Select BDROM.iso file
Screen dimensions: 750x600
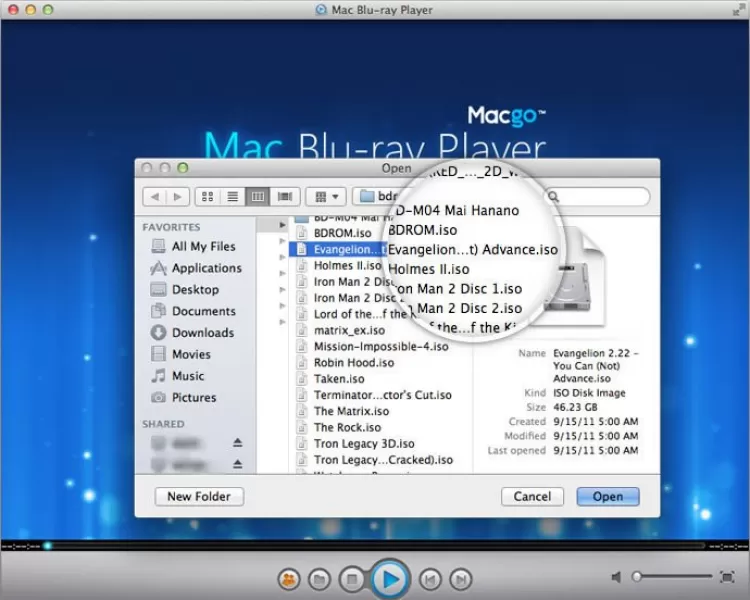coord(342,233)
